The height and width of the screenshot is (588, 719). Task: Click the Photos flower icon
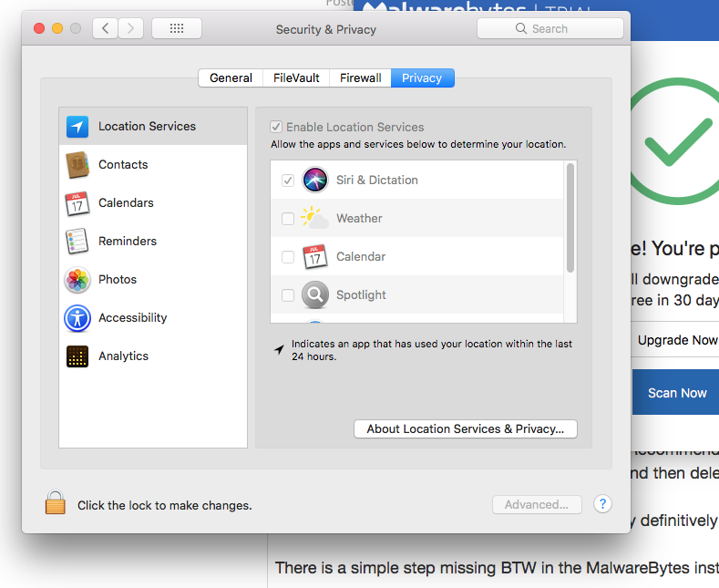coord(77,280)
